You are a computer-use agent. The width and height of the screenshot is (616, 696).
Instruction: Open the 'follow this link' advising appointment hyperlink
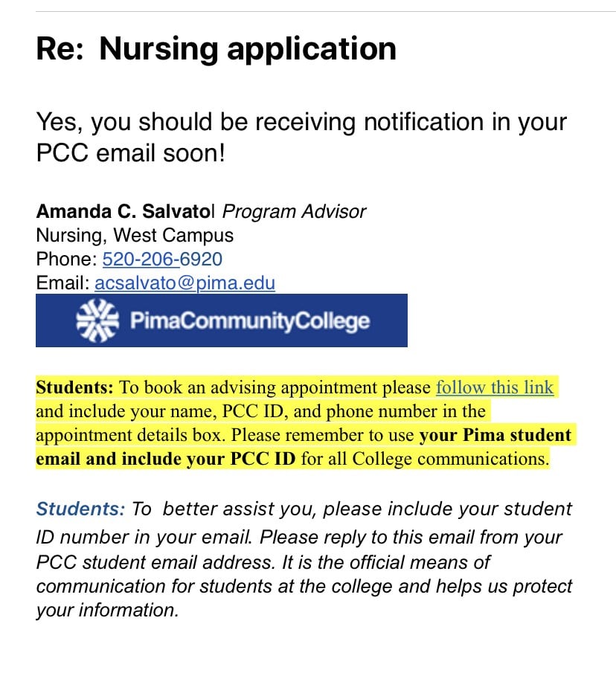494,387
